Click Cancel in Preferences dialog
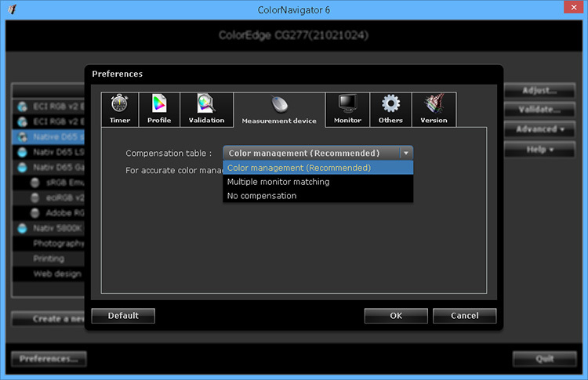Image resolution: width=588 pixels, height=380 pixels. 465,316
